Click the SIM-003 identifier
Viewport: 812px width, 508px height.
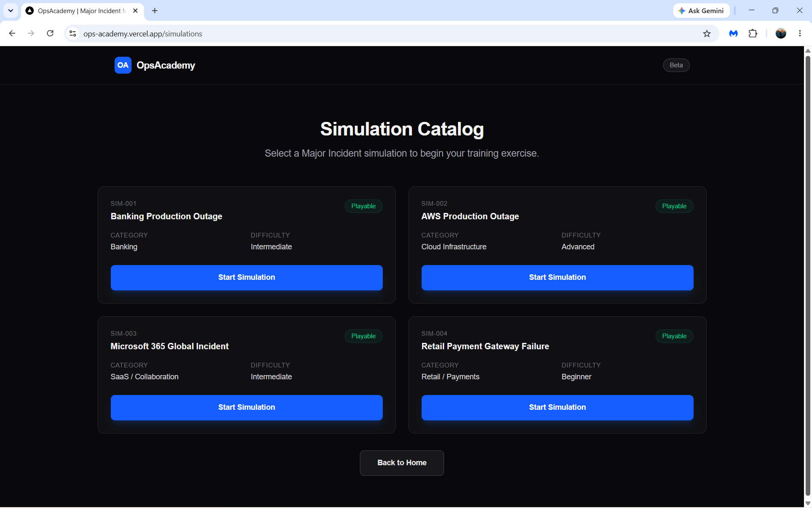tap(123, 334)
